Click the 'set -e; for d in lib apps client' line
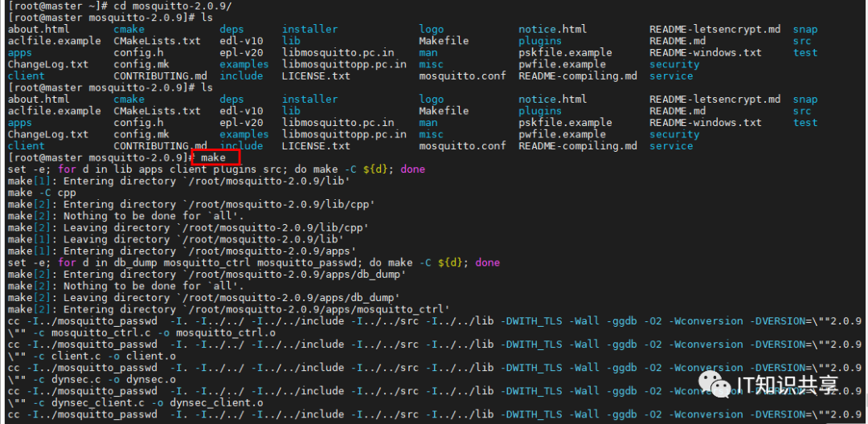Screen dimensions: 868x424 click(x=216, y=169)
